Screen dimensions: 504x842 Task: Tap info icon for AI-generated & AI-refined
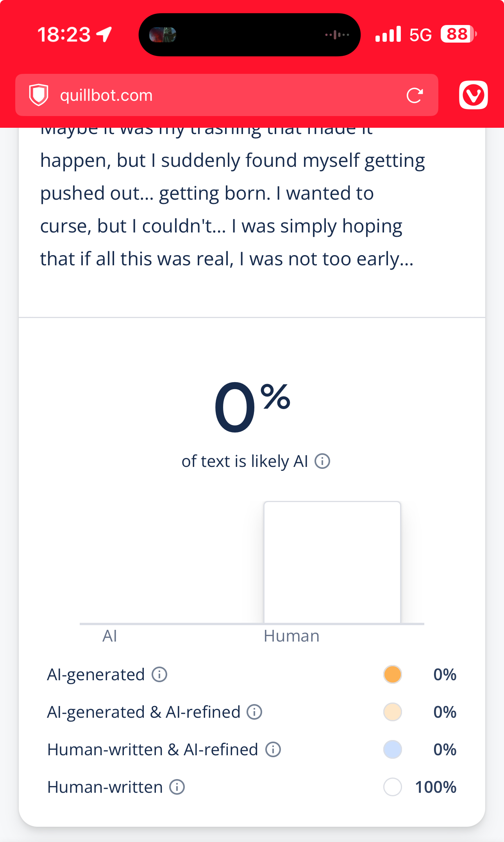pos(254,712)
